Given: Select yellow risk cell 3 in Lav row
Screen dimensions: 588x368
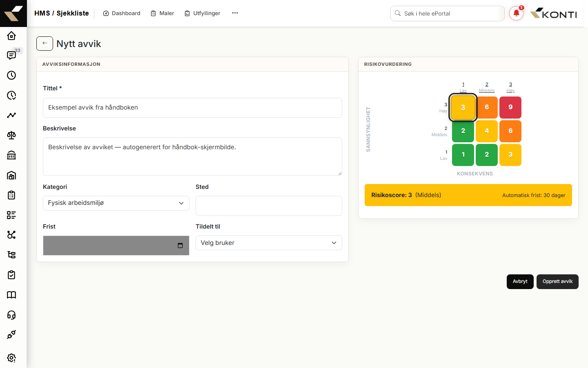Looking at the screenshot, I should coord(510,155).
